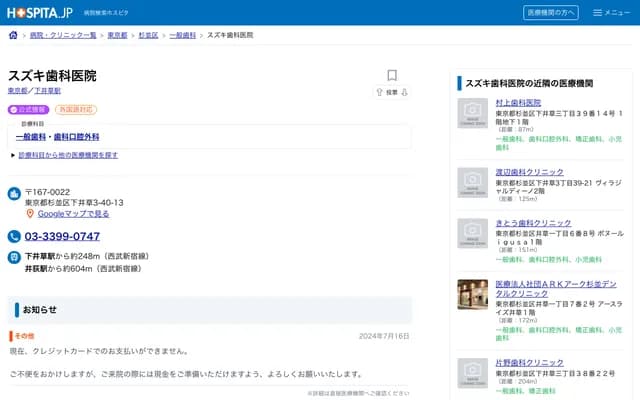Click the HOSPITA.JP logo

(40, 12)
